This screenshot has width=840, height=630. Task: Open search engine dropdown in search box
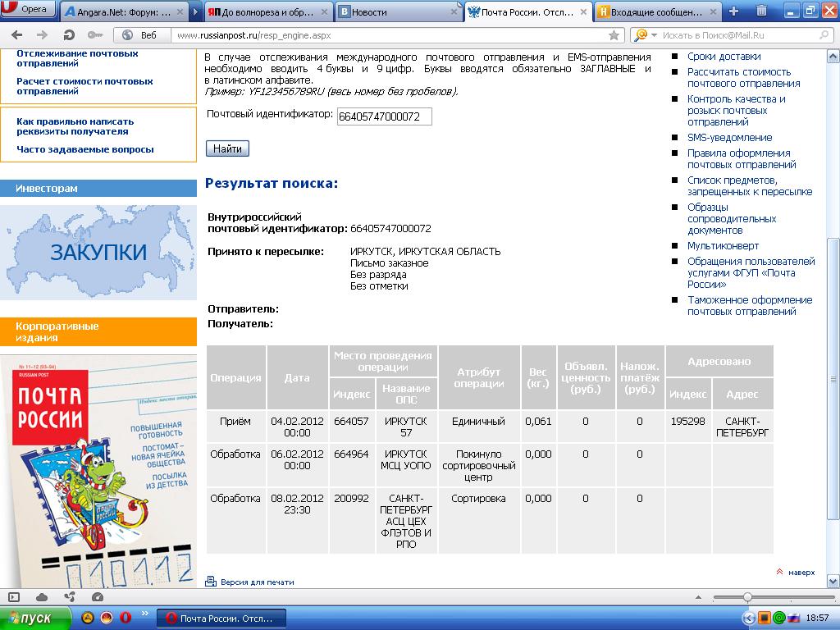pyautogui.click(x=654, y=35)
